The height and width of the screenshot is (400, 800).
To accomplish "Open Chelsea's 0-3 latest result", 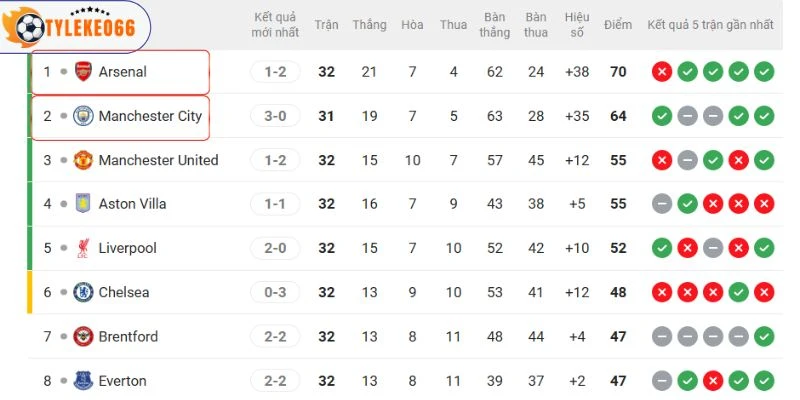I will [275, 292].
